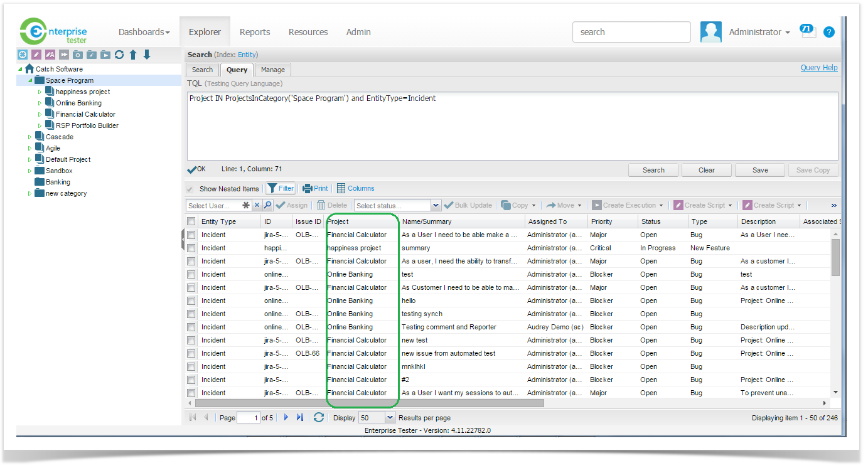
Task: Refresh the results grid from paging bar
Action: click(x=319, y=417)
